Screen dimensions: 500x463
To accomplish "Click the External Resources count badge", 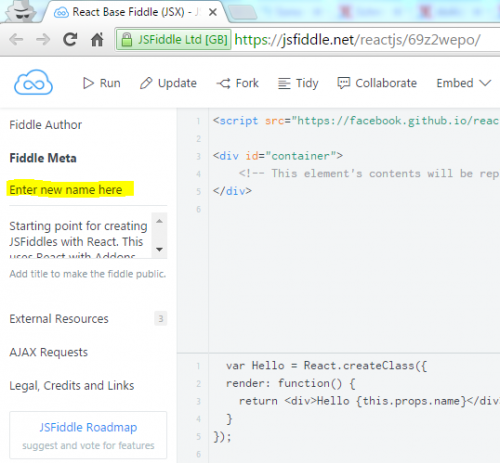I will [160, 319].
